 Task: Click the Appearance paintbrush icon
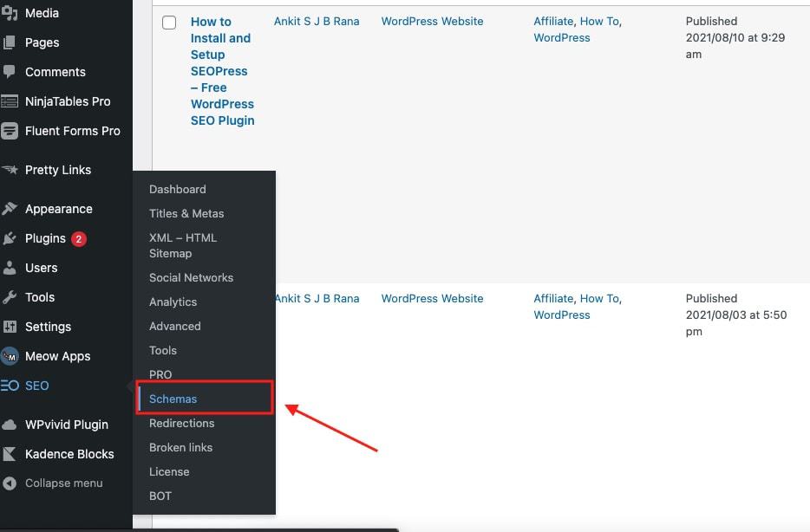point(10,209)
